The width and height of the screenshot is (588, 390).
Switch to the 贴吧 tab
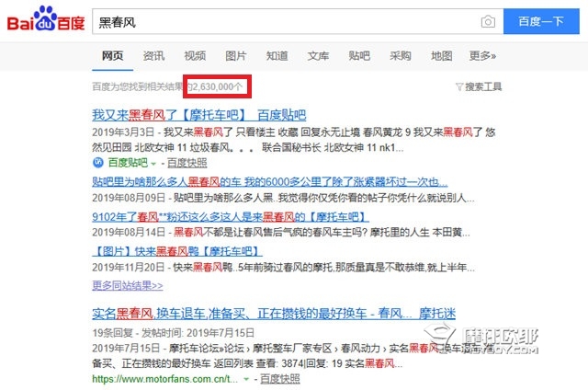(359, 56)
